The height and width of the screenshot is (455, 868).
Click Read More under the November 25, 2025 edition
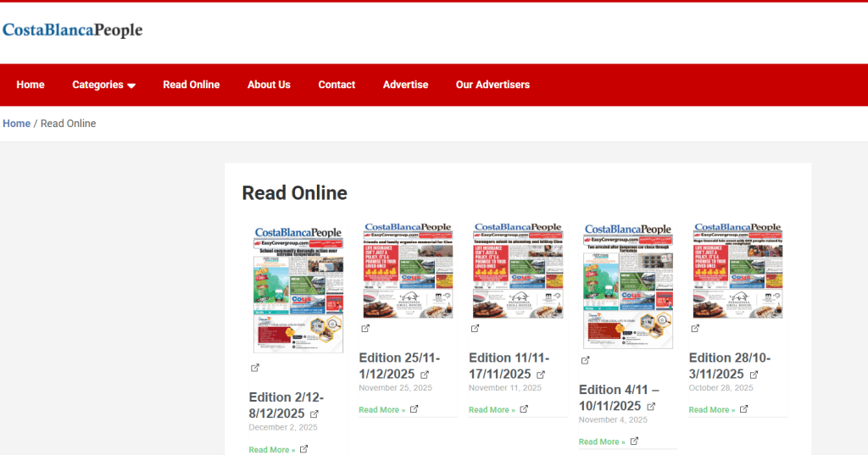(x=382, y=409)
